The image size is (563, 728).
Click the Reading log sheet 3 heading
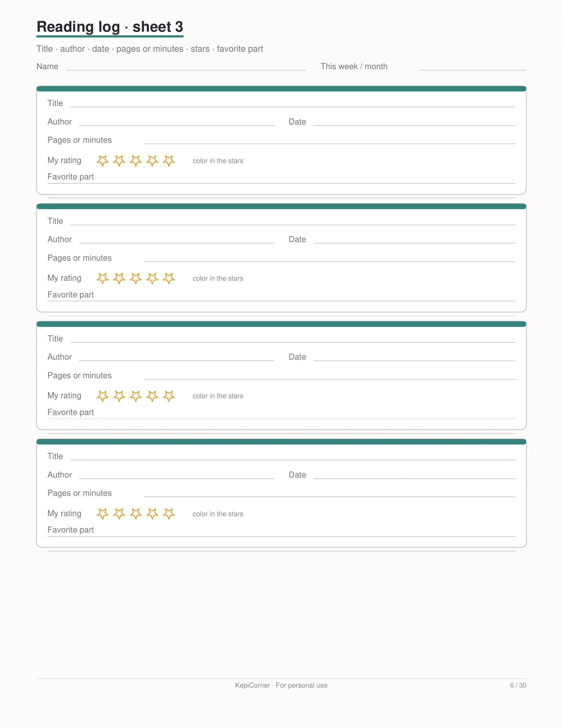[110, 27]
